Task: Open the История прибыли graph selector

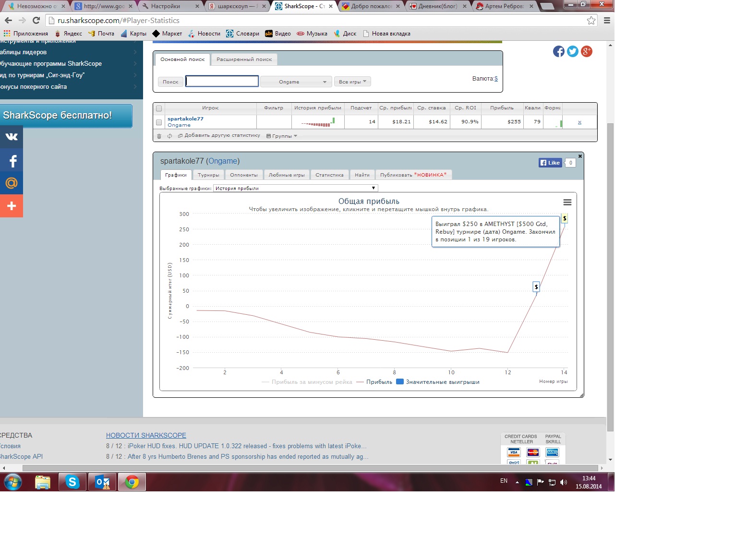Action: [x=295, y=188]
